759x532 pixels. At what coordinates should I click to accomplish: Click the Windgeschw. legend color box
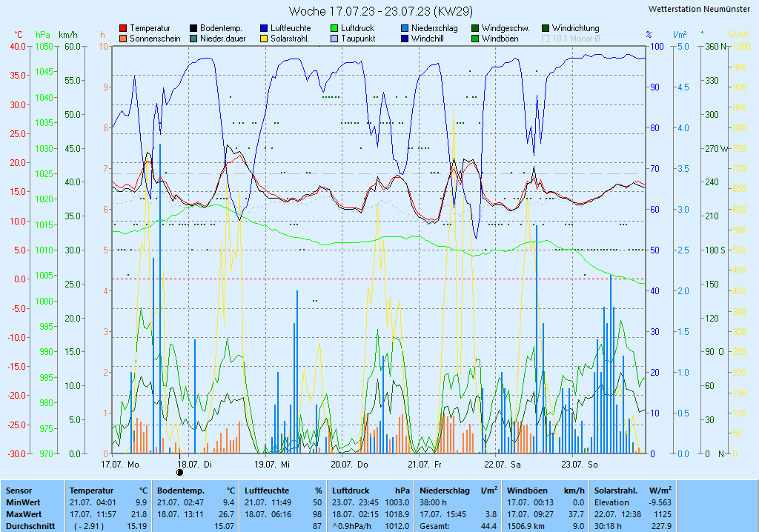[x=475, y=29]
